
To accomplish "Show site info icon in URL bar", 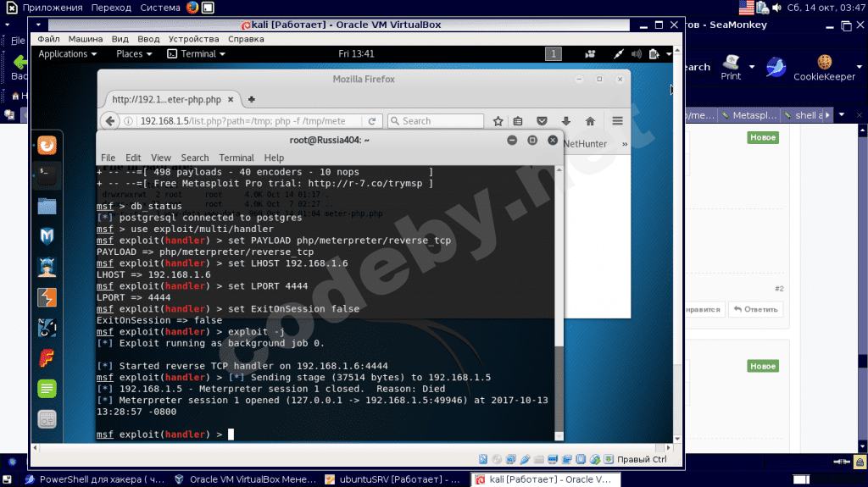I will pos(128,120).
